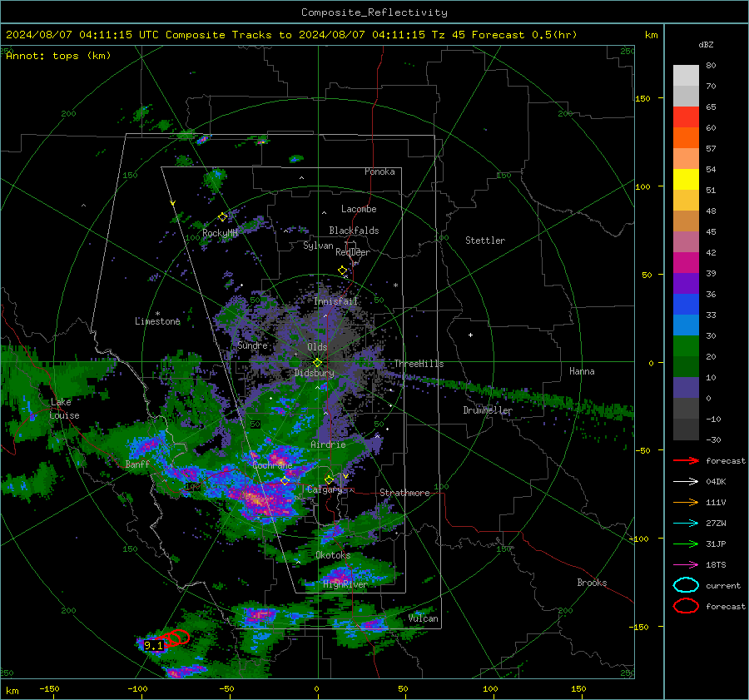Pick the -10 dBZ dark gray swatch
Image resolution: width=749 pixels, height=700 pixels.
[686, 429]
